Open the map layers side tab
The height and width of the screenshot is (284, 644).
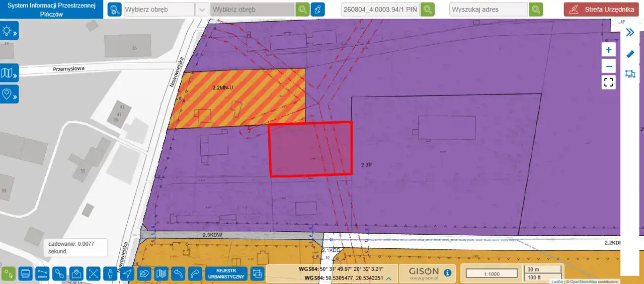pyautogui.click(x=9, y=73)
